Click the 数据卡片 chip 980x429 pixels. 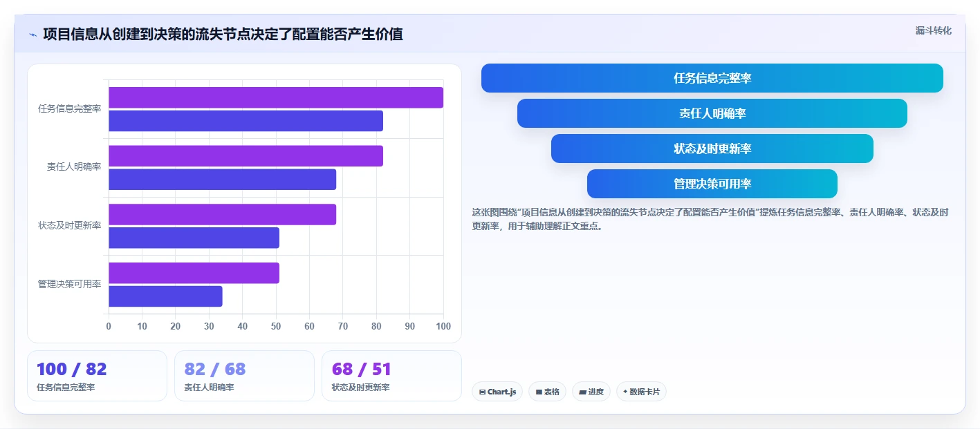pos(641,392)
